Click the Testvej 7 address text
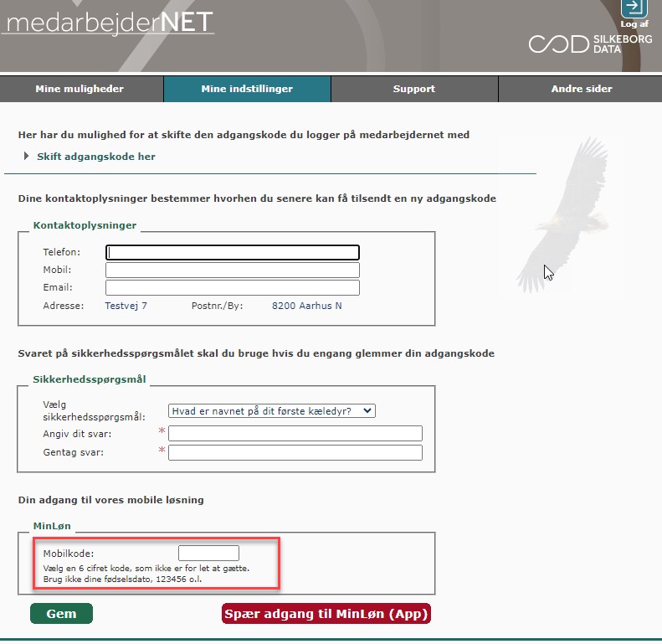Viewport: 662px width, 644px height. [126, 306]
